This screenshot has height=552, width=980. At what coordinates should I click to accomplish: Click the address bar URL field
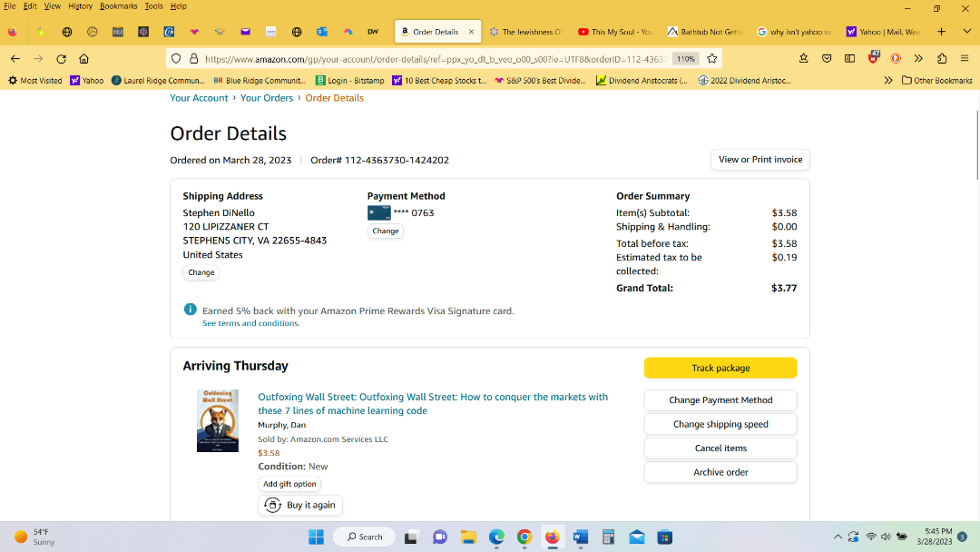pyautogui.click(x=436, y=59)
